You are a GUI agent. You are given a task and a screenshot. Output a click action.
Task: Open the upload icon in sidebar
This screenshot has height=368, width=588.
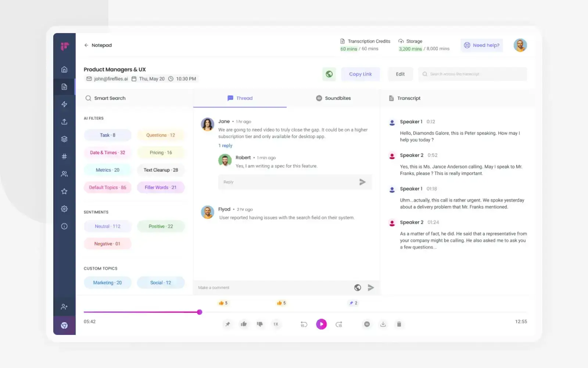tap(64, 122)
